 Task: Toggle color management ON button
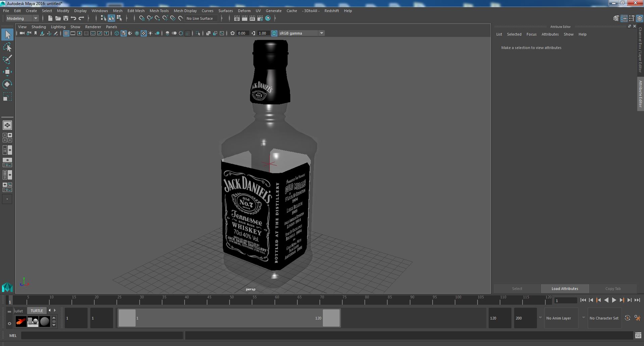(x=274, y=33)
